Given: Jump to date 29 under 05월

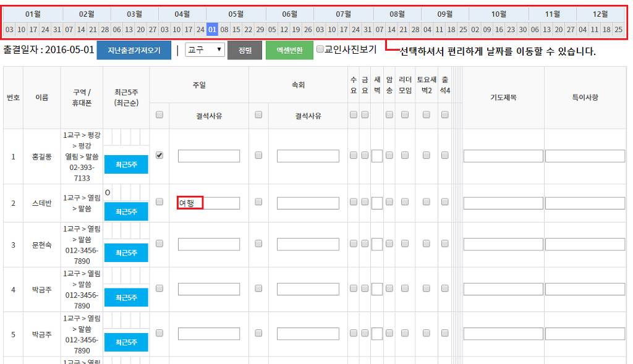Looking at the screenshot, I should (x=260, y=30).
